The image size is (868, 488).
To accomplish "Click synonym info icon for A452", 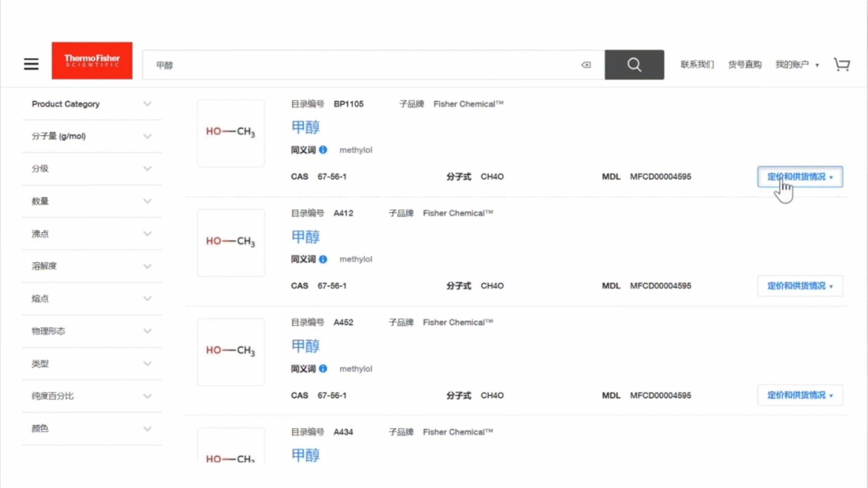I will [323, 369].
